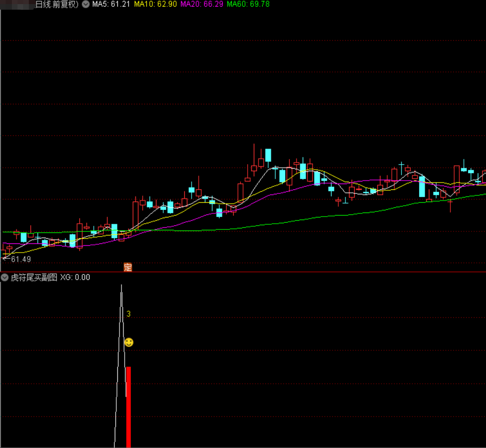The image size is (486, 448).
Task: Select the MA10: 62.90 label
Action: tap(155, 4)
